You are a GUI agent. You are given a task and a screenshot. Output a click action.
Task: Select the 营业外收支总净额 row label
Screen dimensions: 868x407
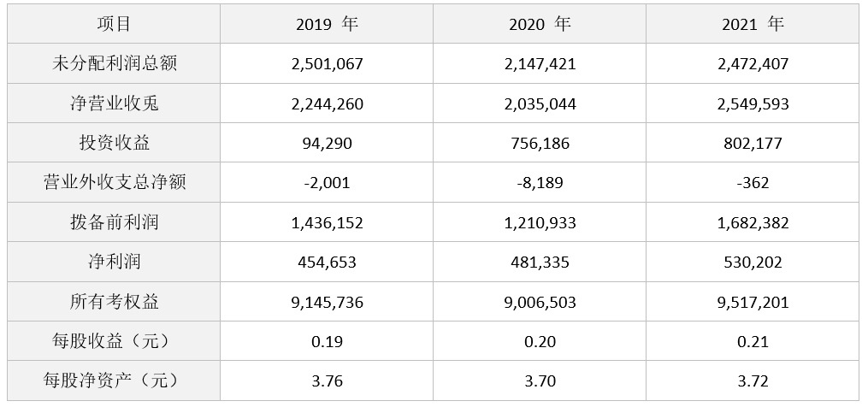point(114,183)
